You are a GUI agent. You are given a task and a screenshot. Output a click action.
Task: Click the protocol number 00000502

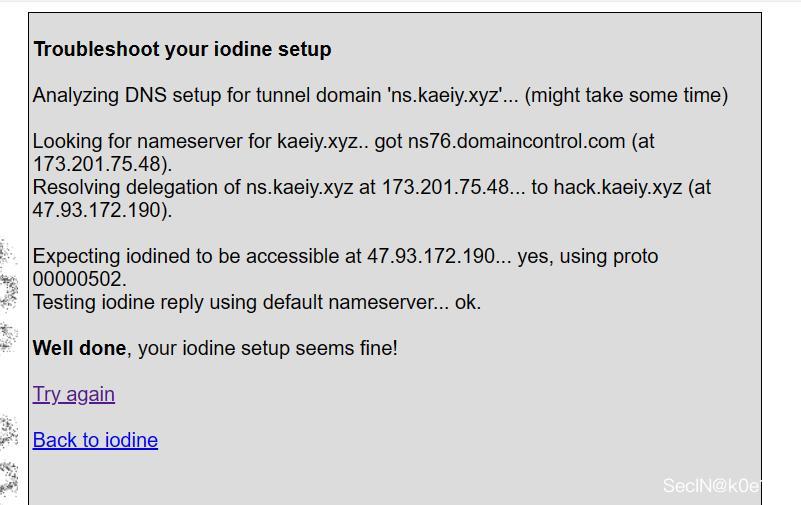(x=79, y=279)
